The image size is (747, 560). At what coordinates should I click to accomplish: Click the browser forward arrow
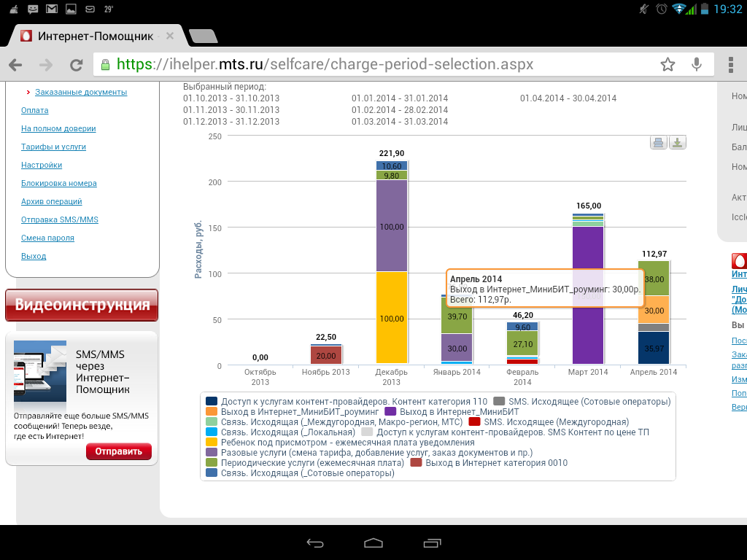pyautogui.click(x=46, y=65)
